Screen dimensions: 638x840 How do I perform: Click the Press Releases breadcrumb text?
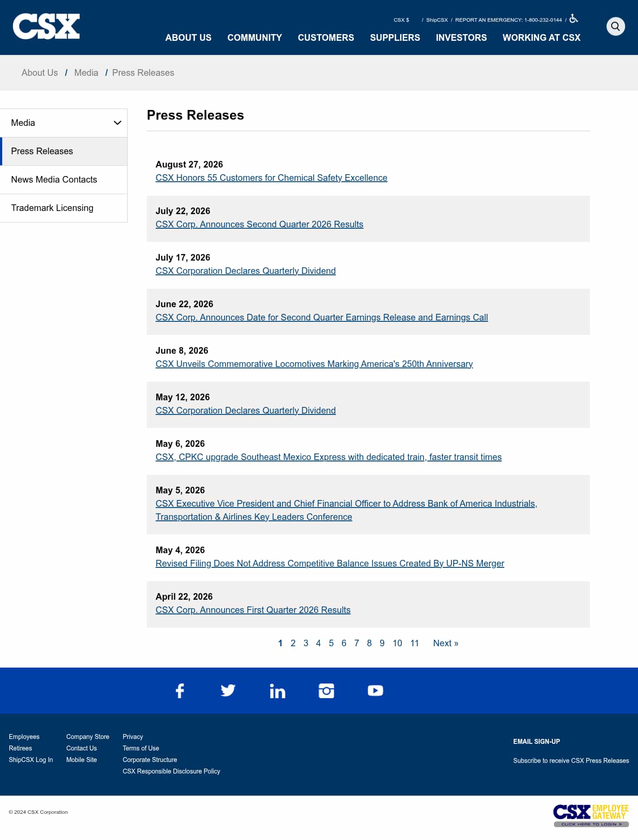[x=143, y=73]
